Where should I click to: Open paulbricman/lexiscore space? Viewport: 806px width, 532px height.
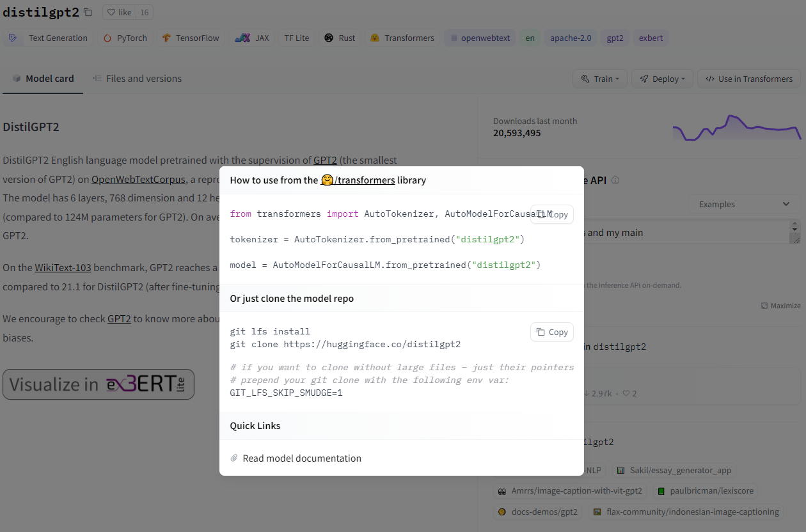[705, 491]
